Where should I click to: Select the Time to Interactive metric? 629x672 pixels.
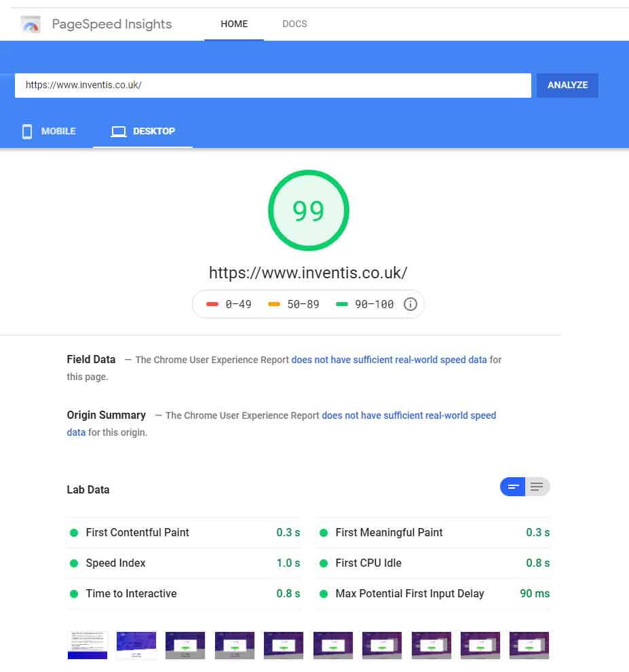click(184, 593)
